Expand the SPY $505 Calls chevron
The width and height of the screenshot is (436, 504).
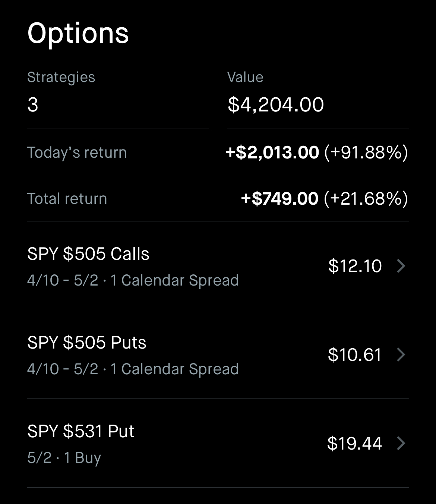click(401, 266)
